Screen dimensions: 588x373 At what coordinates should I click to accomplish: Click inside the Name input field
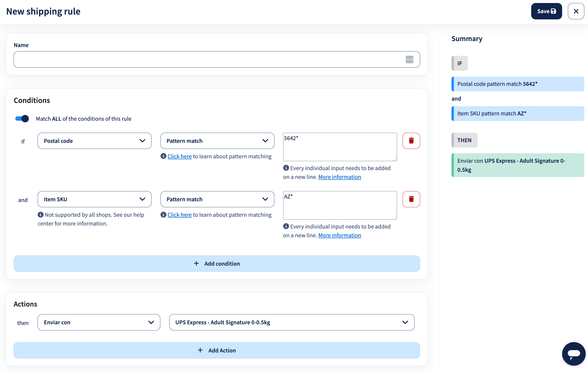(195, 59)
